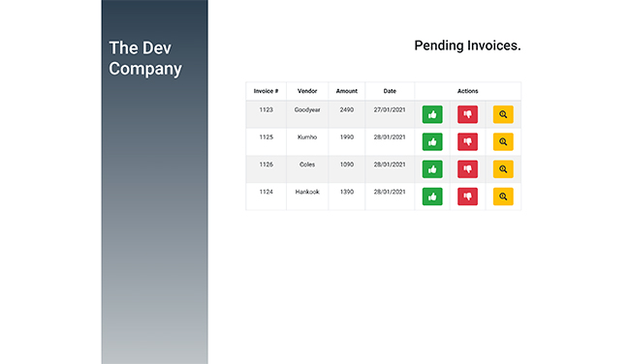Reject the Kumho invoice with thumbs-down
Viewport: 630px width, 364px height.
(x=468, y=141)
